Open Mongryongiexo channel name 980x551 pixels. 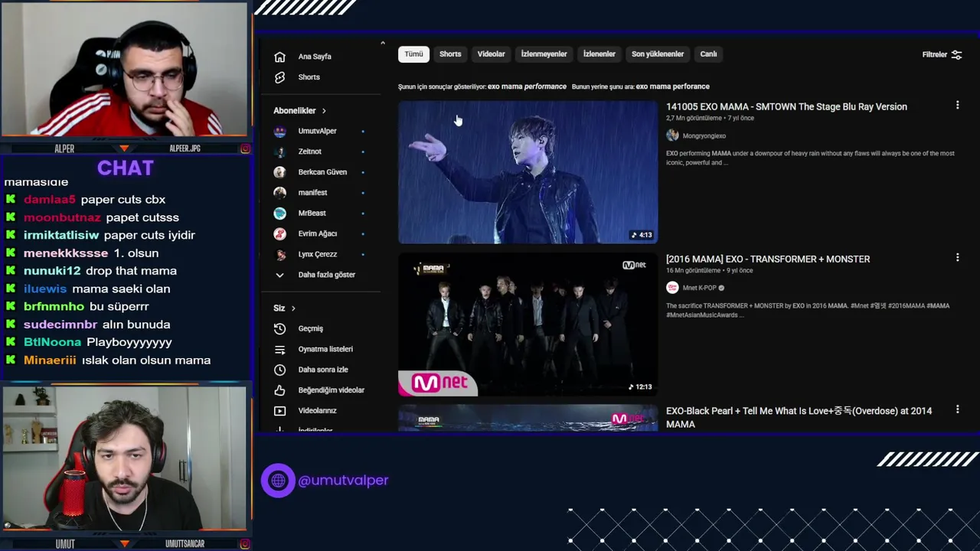click(704, 136)
